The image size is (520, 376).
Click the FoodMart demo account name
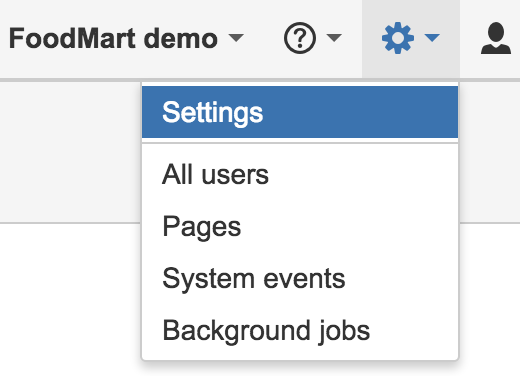pyautogui.click(x=113, y=38)
